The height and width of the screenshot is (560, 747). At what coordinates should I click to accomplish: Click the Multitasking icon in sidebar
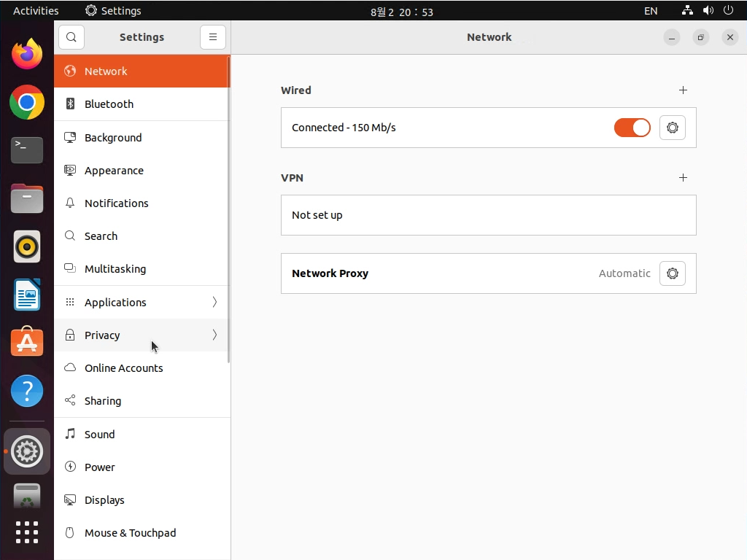(70, 268)
